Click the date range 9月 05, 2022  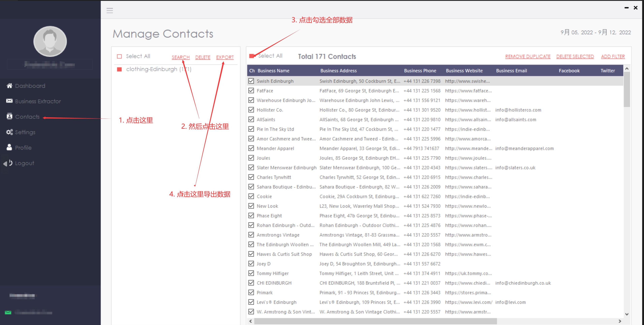(577, 32)
